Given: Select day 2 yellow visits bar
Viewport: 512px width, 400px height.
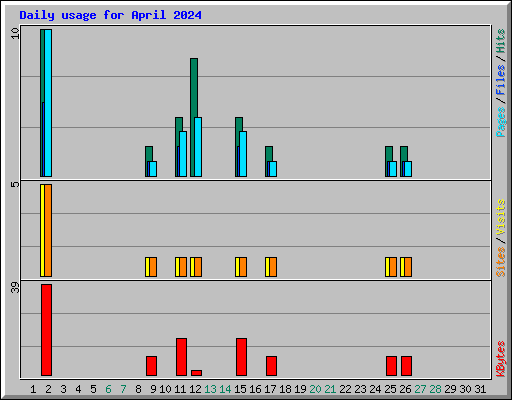Looking at the screenshot, I should pyautogui.click(x=42, y=230).
